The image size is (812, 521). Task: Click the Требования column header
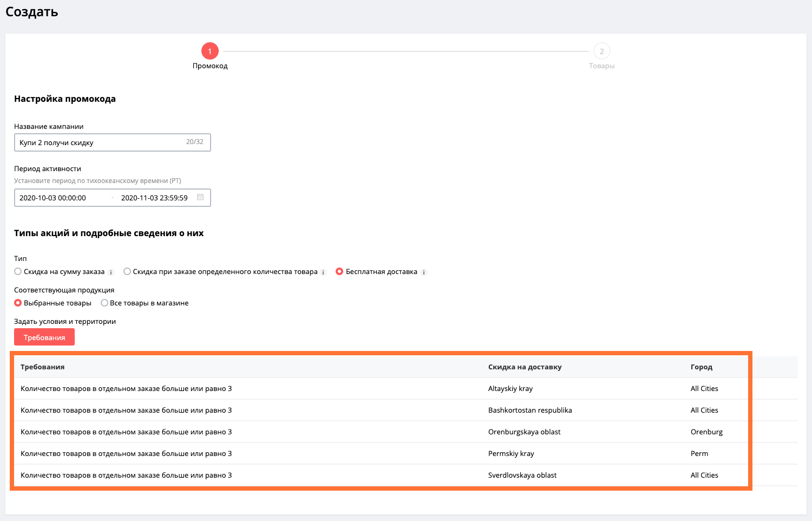(x=42, y=367)
